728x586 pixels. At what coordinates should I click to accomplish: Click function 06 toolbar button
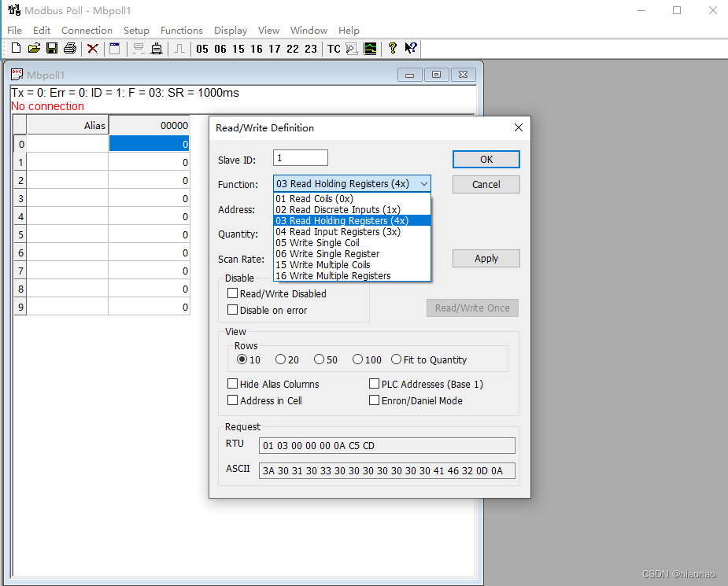pyautogui.click(x=220, y=49)
